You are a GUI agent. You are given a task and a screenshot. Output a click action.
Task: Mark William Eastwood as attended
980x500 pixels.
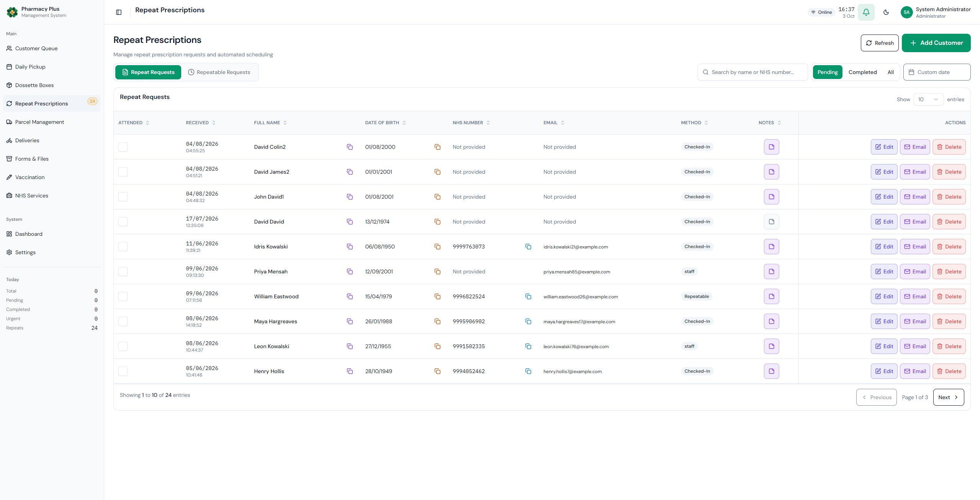(x=123, y=296)
